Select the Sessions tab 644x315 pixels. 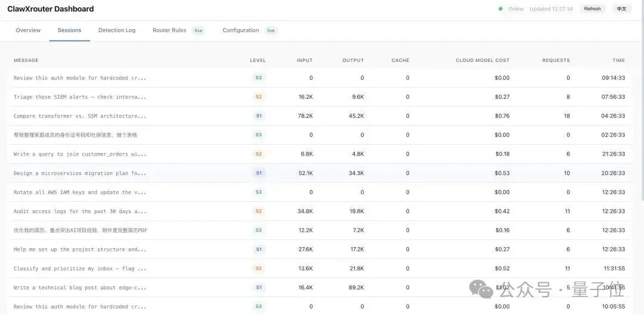coord(69,30)
